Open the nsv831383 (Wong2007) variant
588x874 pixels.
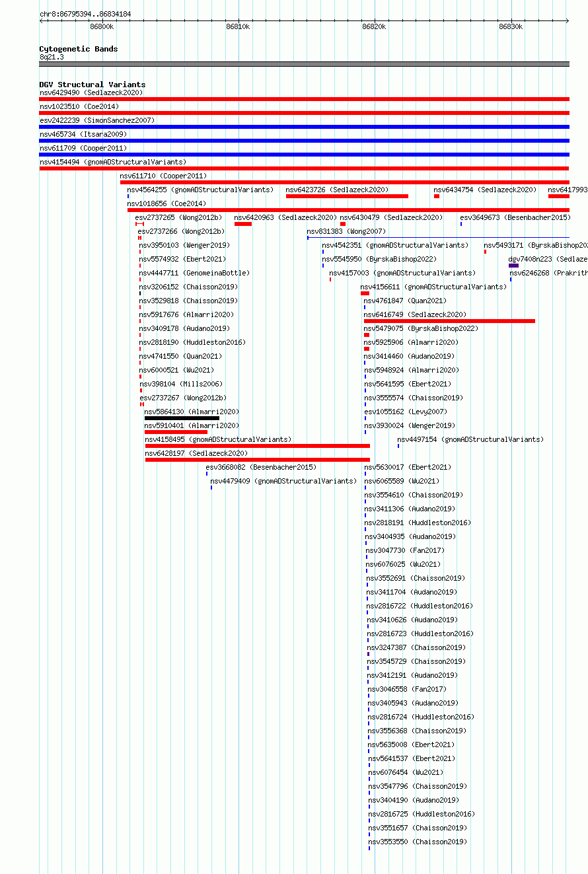[346, 232]
